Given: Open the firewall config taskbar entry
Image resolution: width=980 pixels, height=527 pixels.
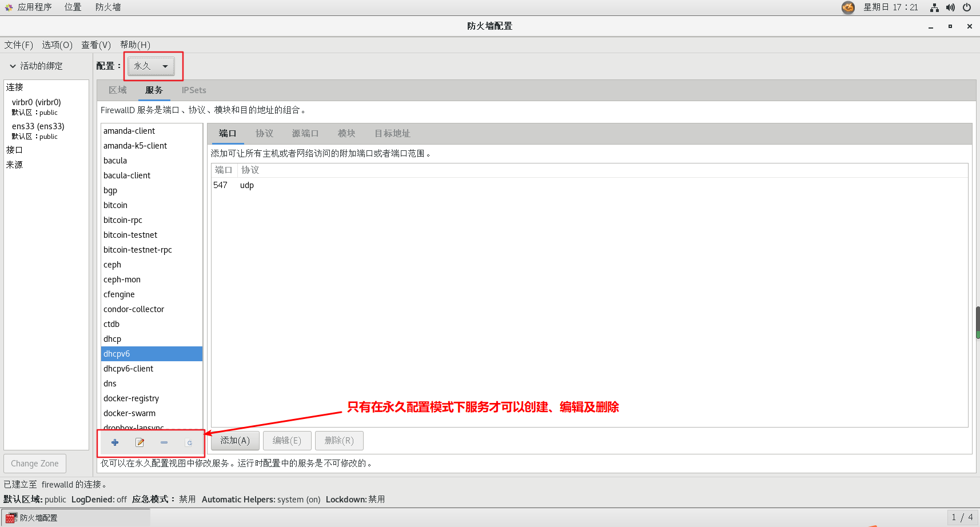Looking at the screenshot, I should (x=75, y=518).
